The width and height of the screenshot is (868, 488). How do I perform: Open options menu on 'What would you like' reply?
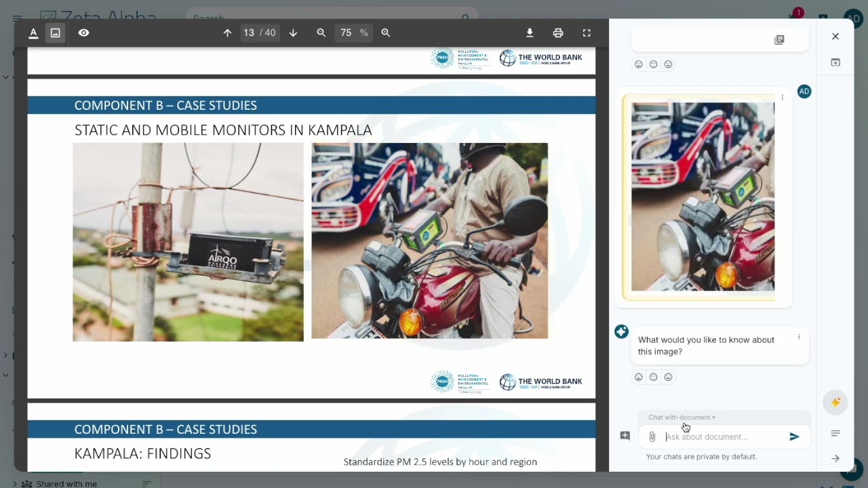[x=799, y=337]
